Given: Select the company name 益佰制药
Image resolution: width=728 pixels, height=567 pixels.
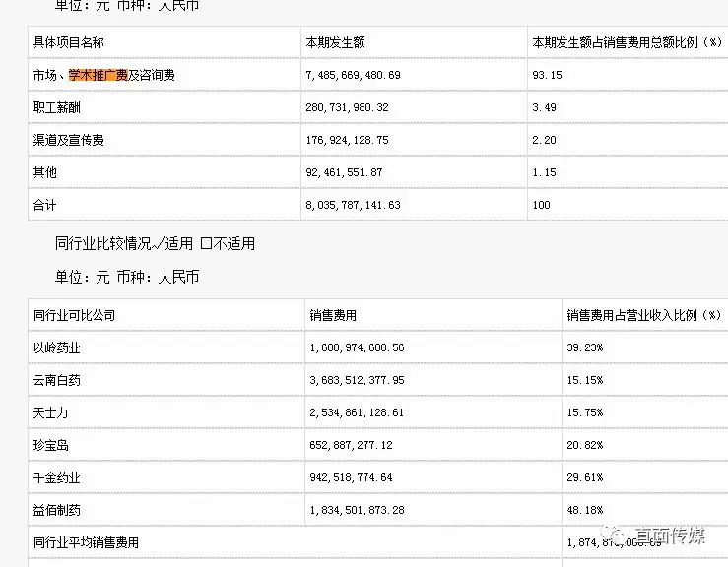Looking at the screenshot, I should coord(56,510).
